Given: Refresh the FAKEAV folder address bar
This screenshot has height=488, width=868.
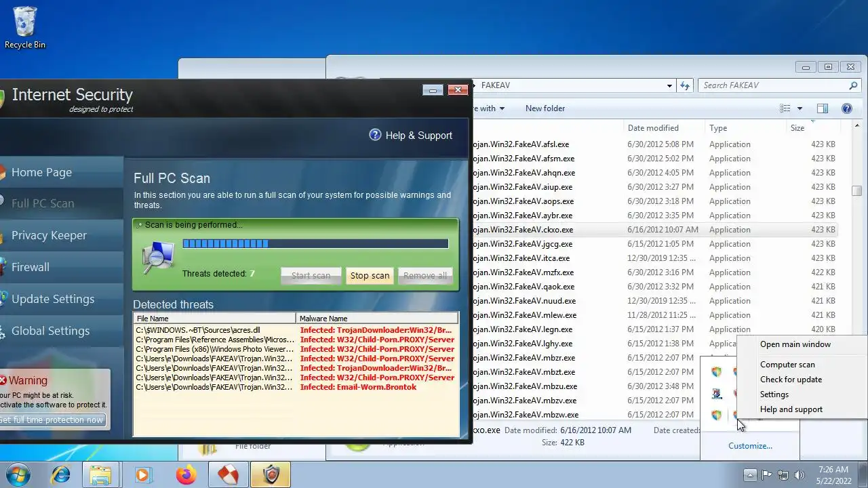Looking at the screenshot, I should click(685, 85).
